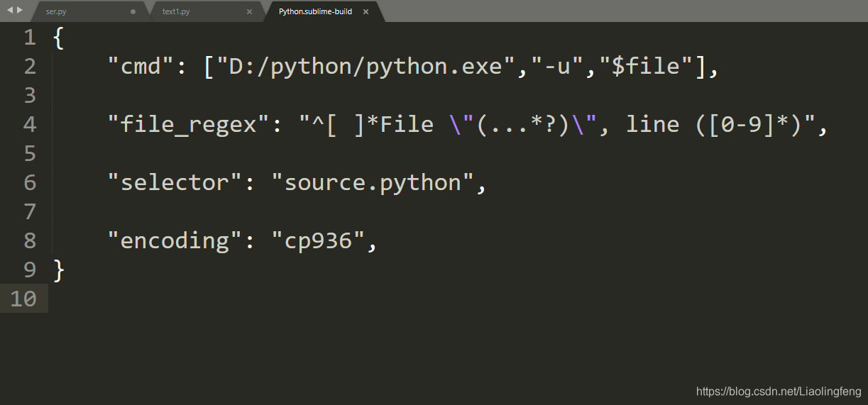Click the opening brace on line 1

(59, 38)
